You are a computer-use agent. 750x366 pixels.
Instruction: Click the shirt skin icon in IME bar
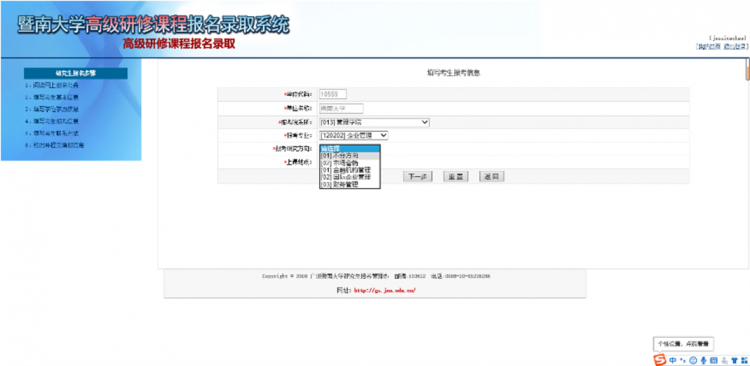point(735,360)
